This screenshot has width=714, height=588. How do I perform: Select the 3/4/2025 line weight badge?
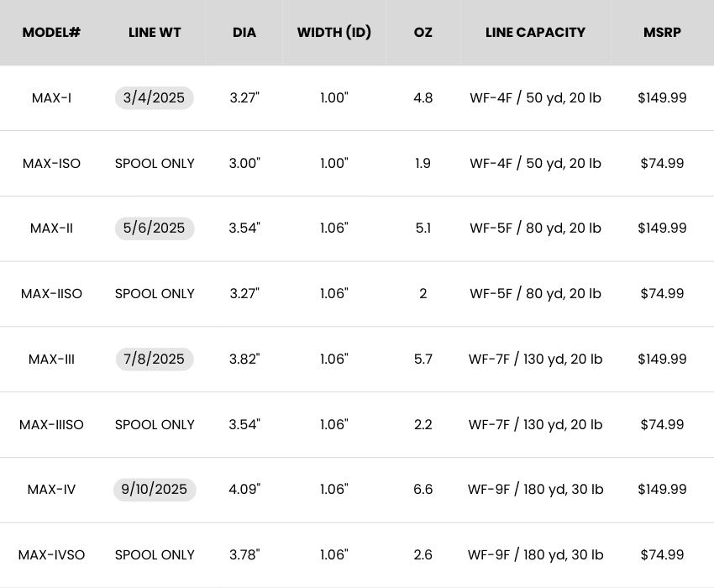coord(155,98)
